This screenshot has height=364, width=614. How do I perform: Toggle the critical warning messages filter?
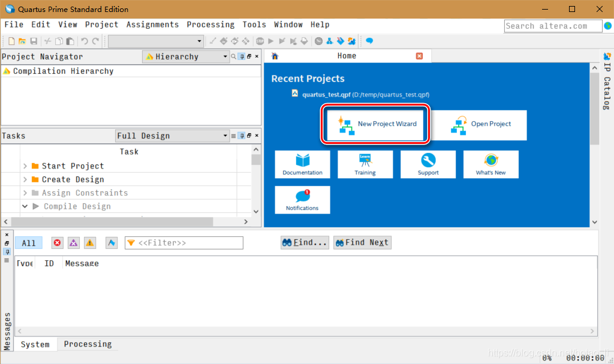click(x=74, y=243)
